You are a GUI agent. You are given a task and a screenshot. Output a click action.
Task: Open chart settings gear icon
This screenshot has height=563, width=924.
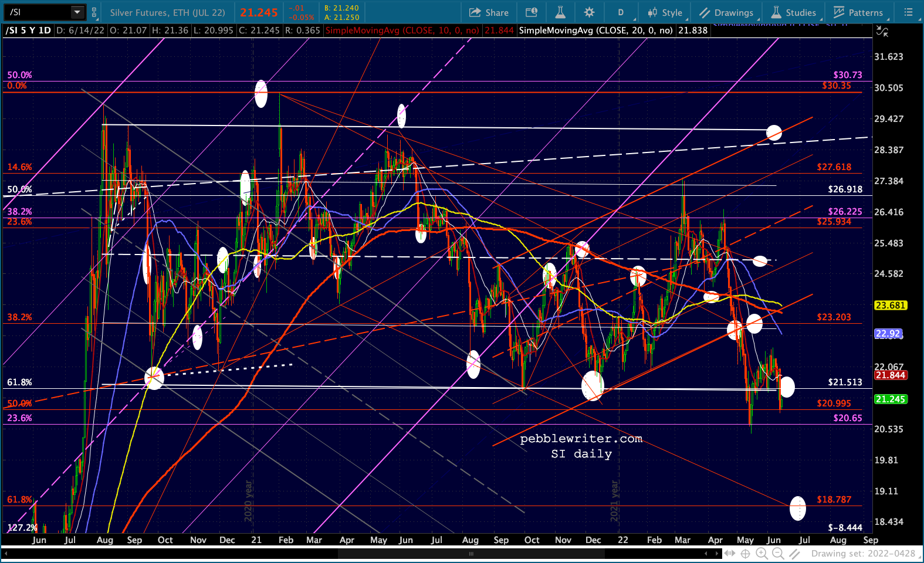(589, 12)
